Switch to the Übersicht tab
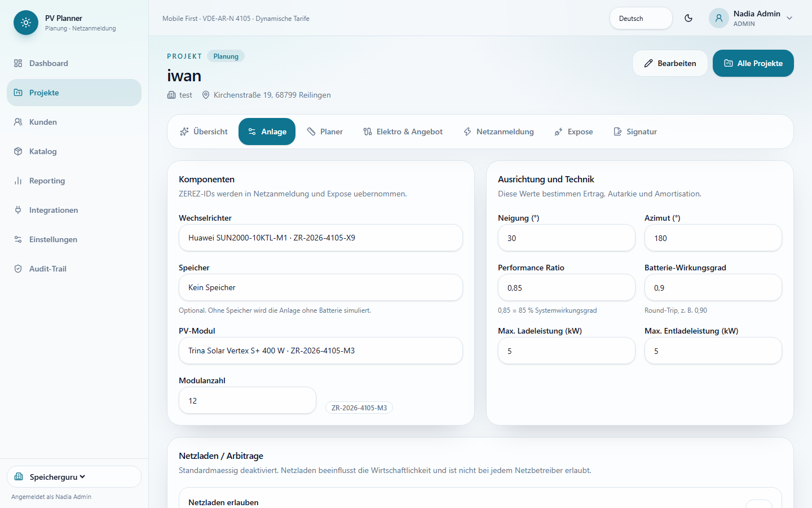This screenshot has width=812, height=508. point(203,132)
